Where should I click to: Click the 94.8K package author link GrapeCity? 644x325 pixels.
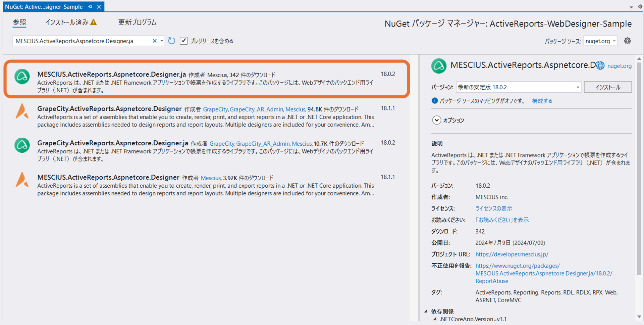[215, 109]
